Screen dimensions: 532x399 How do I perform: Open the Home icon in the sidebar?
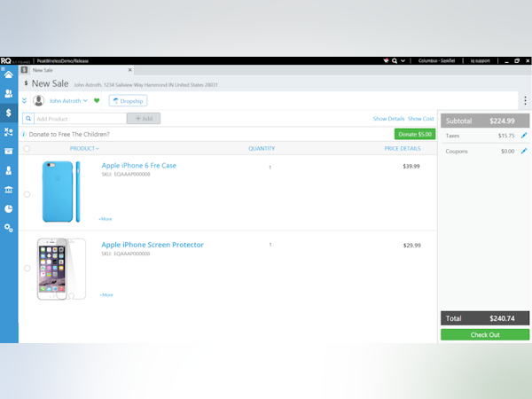pyautogui.click(x=9, y=74)
